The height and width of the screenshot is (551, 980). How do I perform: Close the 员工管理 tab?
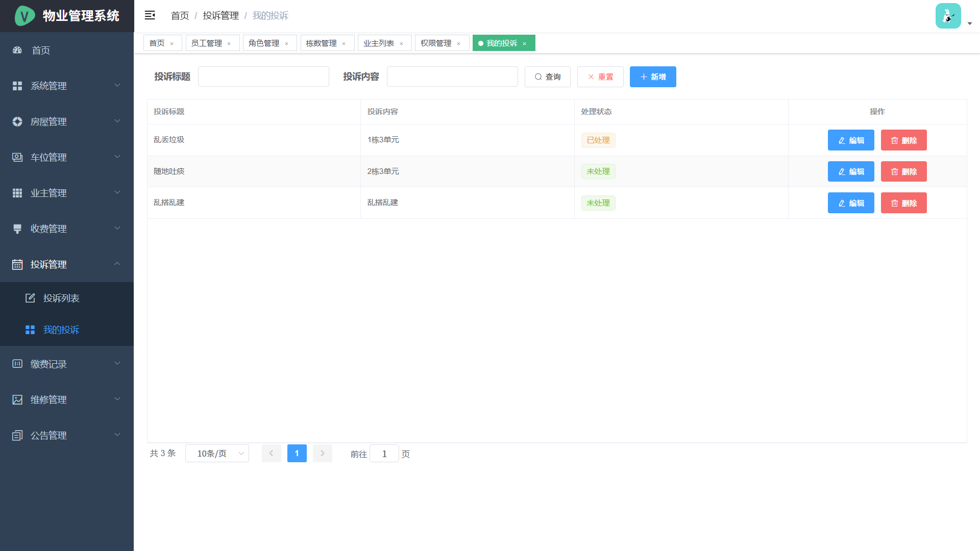point(229,43)
